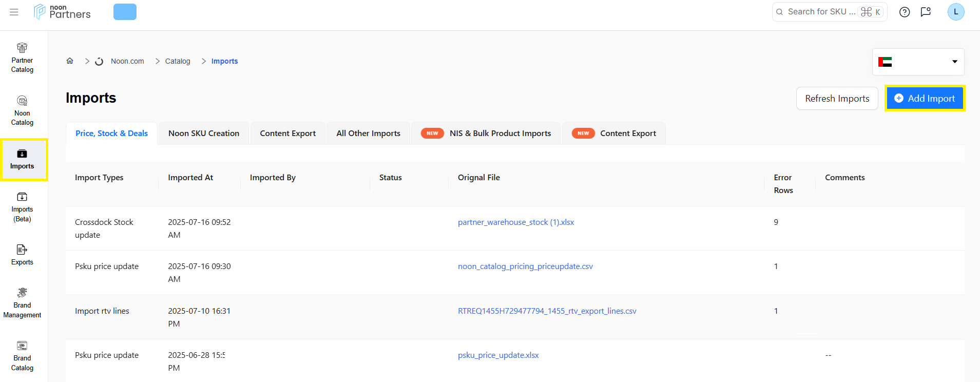This screenshot has width=980, height=382.
Task: Open the NEW Content Export tab
Action: 614,133
